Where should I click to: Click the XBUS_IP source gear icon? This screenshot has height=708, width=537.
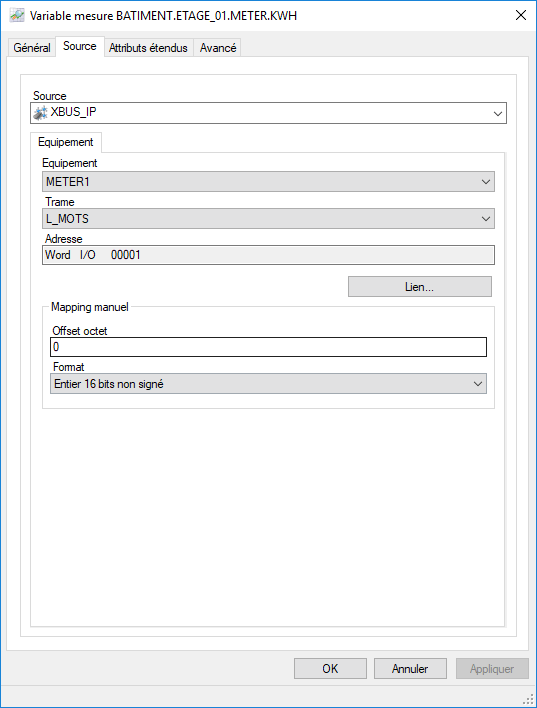click(41, 112)
